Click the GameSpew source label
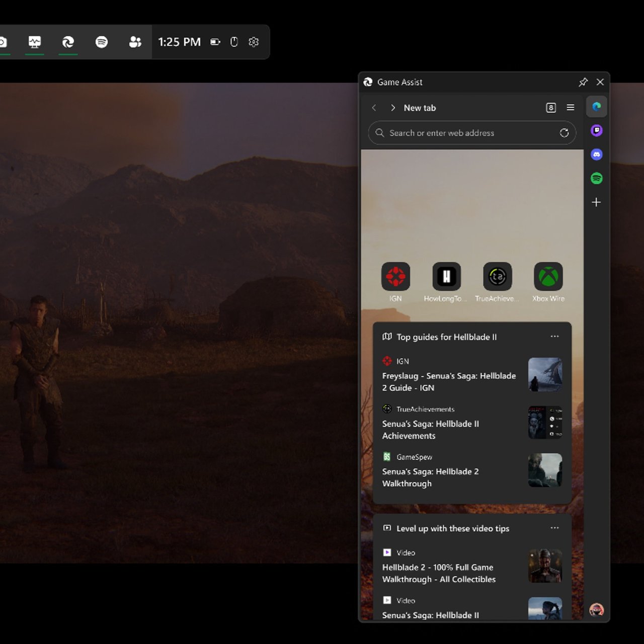The height and width of the screenshot is (644, 644). click(x=414, y=457)
